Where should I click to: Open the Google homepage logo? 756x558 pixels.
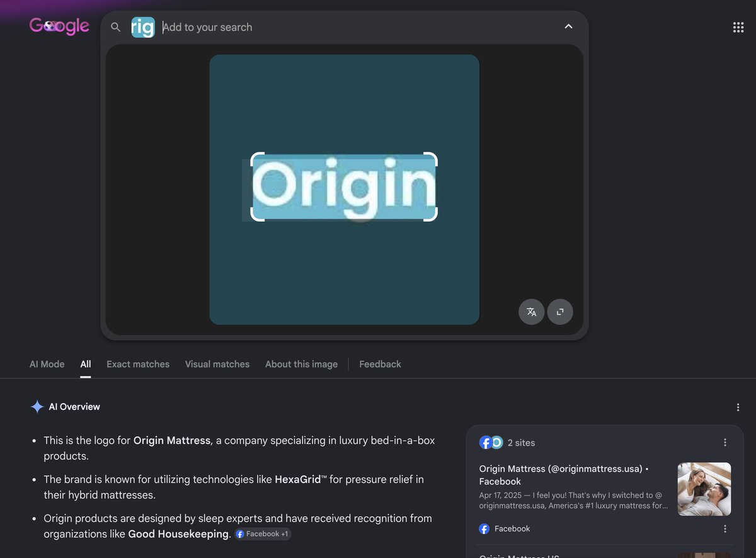click(59, 26)
